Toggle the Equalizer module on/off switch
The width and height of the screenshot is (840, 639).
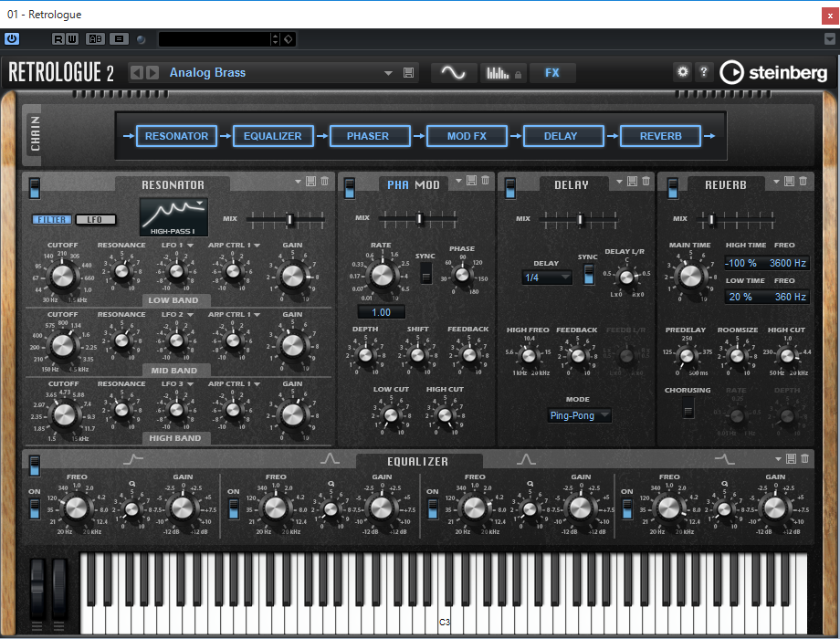tap(35, 466)
